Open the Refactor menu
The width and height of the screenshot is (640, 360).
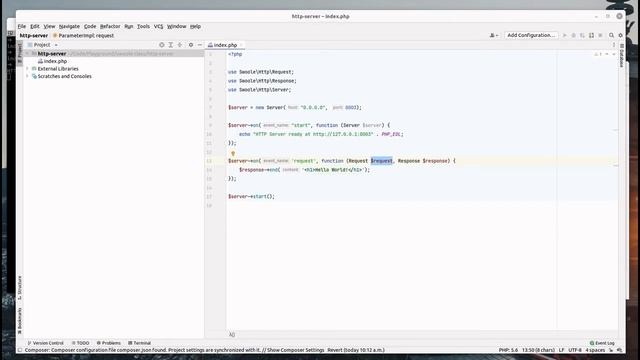coord(110,26)
